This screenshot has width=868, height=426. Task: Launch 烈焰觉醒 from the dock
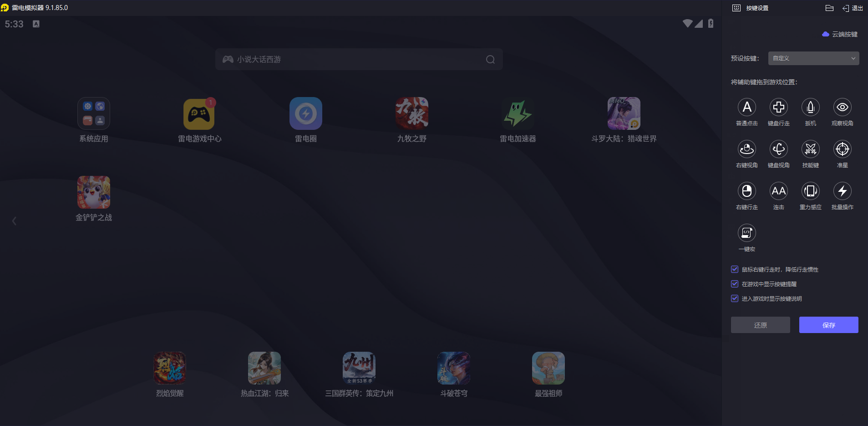170,368
